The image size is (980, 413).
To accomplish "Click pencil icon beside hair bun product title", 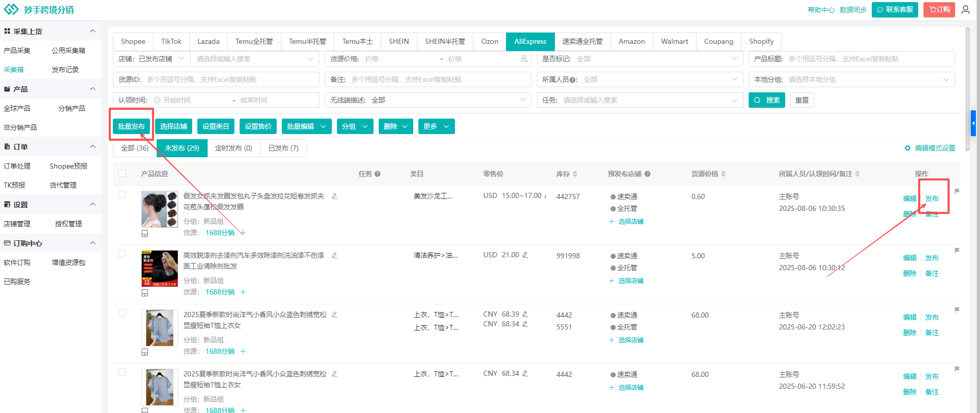I will click(x=334, y=196).
